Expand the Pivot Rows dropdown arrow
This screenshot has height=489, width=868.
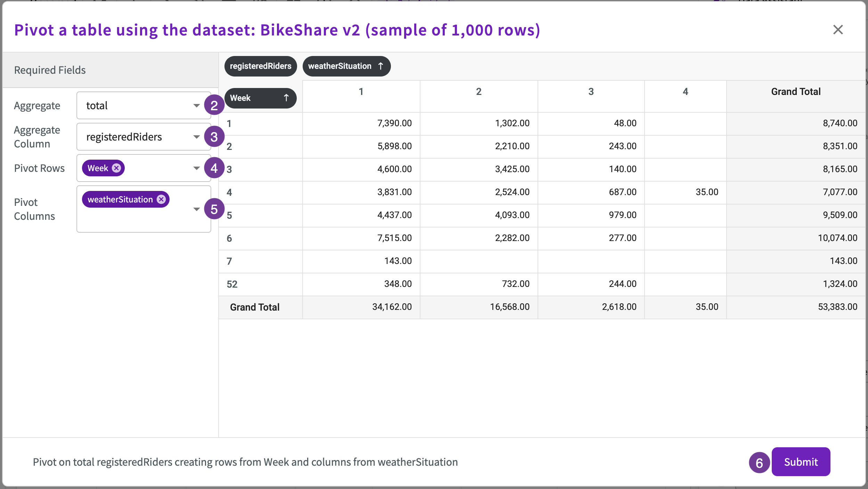(x=196, y=168)
